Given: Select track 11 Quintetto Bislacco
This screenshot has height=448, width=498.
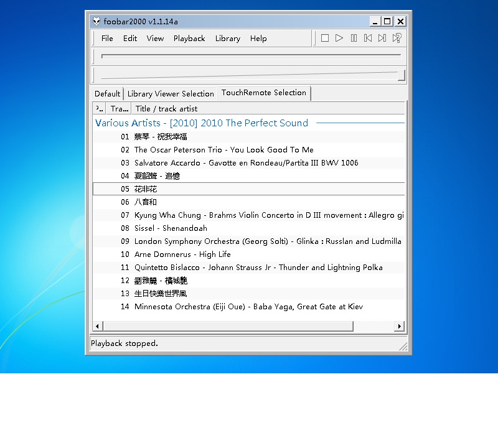Looking at the screenshot, I should point(248,268).
